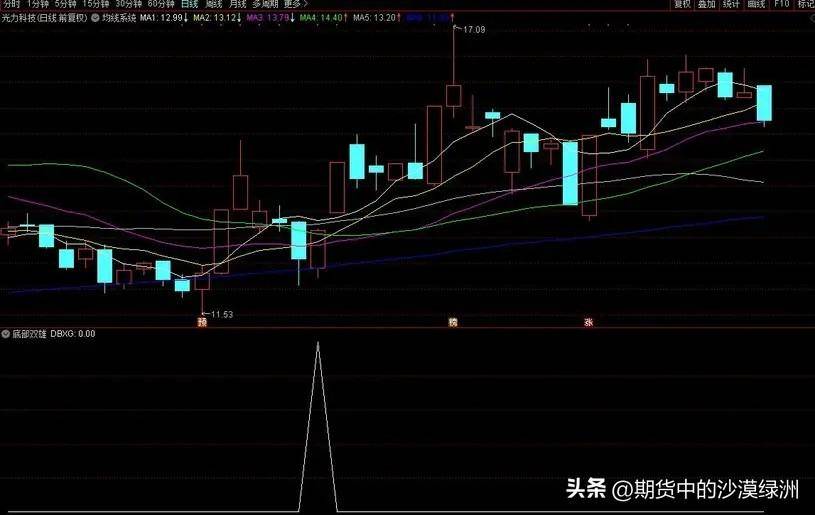Viewport: 815px width, 515px height.
Task: Click the 涨 event marker icon
Action: pos(589,323)
